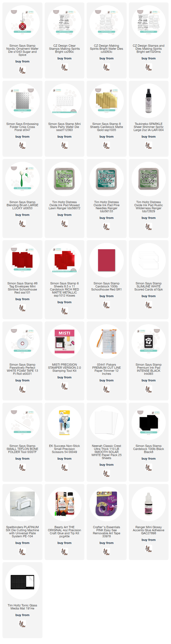
Task: Open Simon Says Stamp SMALL TEFLON BONE FOLDER link
Action: pyautogui.click(x=22, y=449)
